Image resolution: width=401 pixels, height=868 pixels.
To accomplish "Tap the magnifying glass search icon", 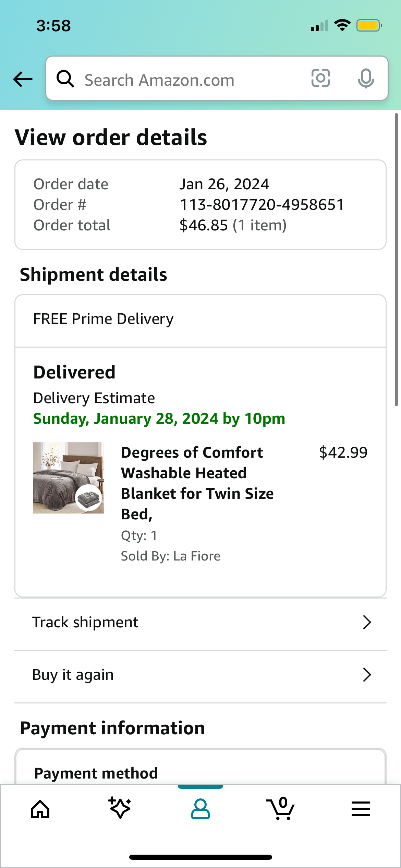I will tap(65, 79).
